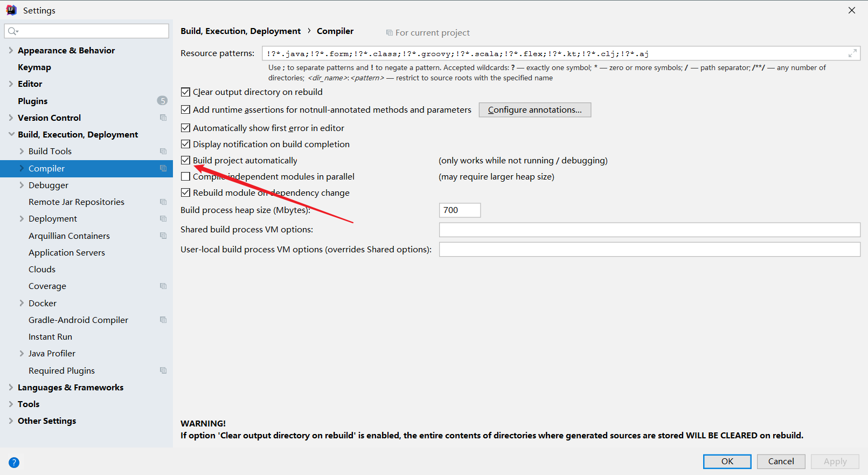Click the Shared build process VM options field
868x475 pixels.
pyautogui.click(x=650, y=230)
